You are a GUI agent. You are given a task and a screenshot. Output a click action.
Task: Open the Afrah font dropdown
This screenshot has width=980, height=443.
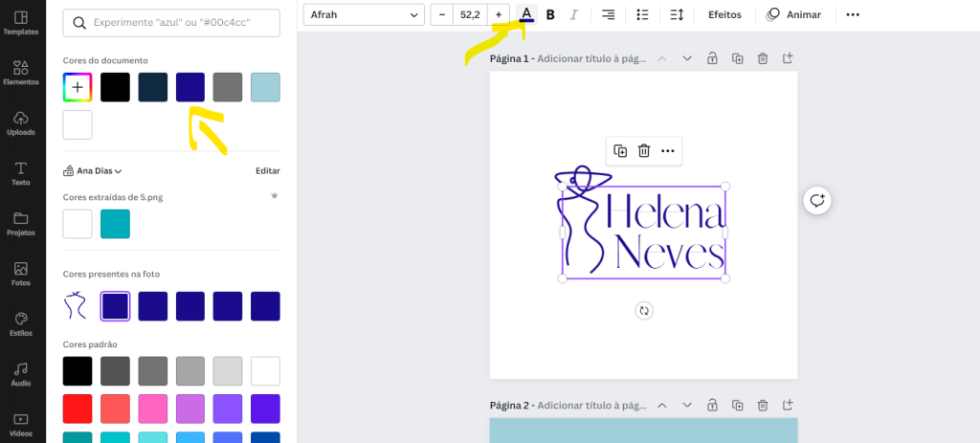pyautogui.click(x=364, y=14)
